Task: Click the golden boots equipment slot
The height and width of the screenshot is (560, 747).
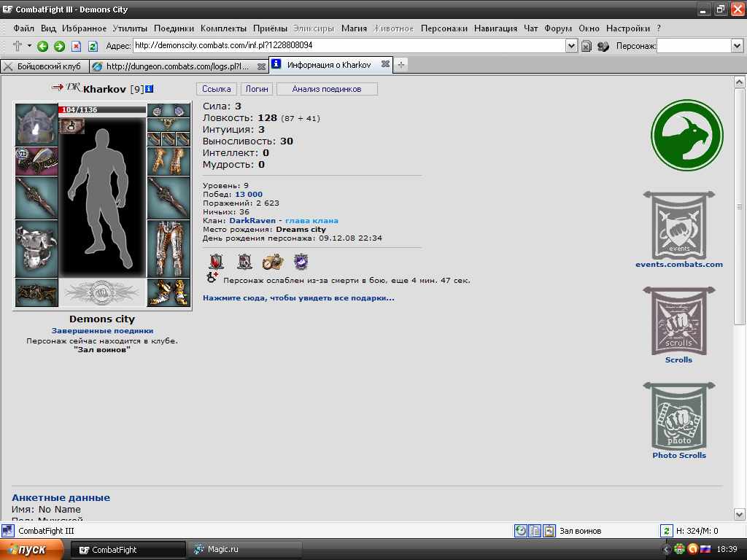Action: [x=169, y=292]
